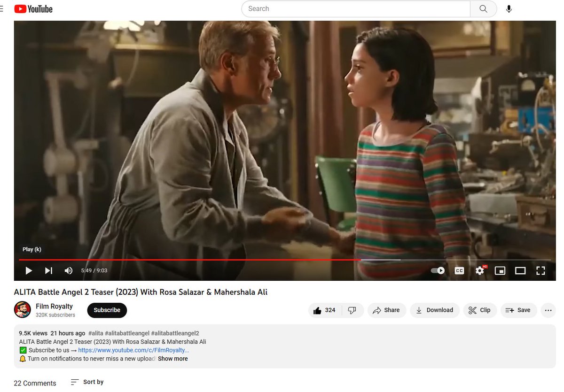
Task: Play the video using the play button
Action: [29, 270]
